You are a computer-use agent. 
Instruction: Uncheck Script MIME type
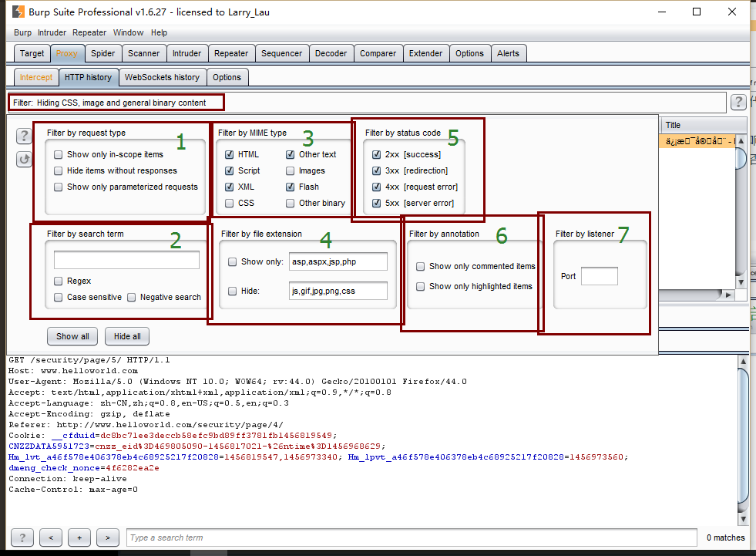click(x=230, y=171)
